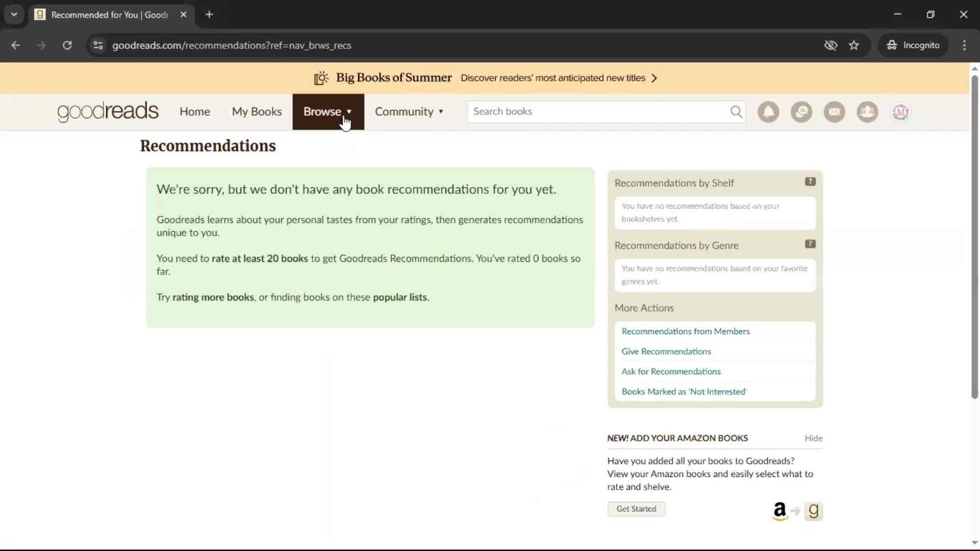Open the 'popular lists' link
The image size is (980, 551).
(400, 297)
